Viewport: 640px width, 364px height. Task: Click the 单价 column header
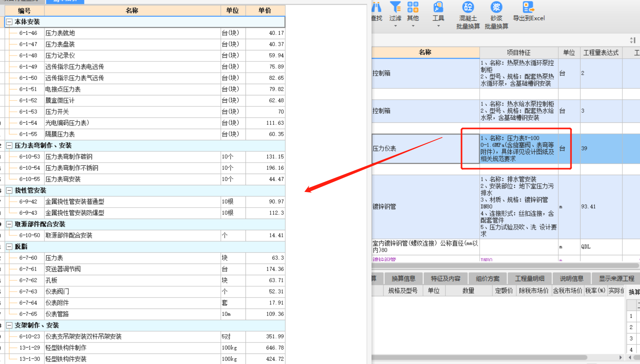265,11
